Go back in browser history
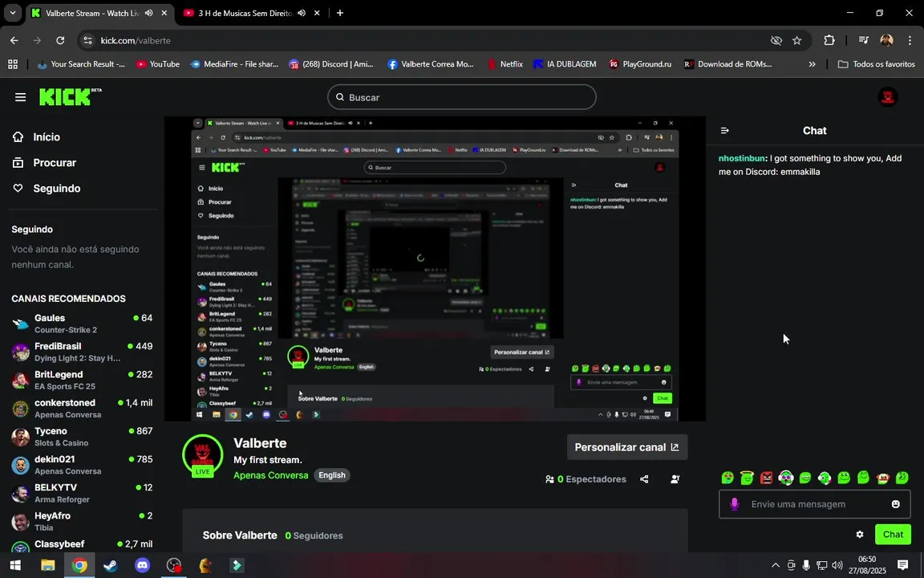924x578 pixels. tap(14, 40)
